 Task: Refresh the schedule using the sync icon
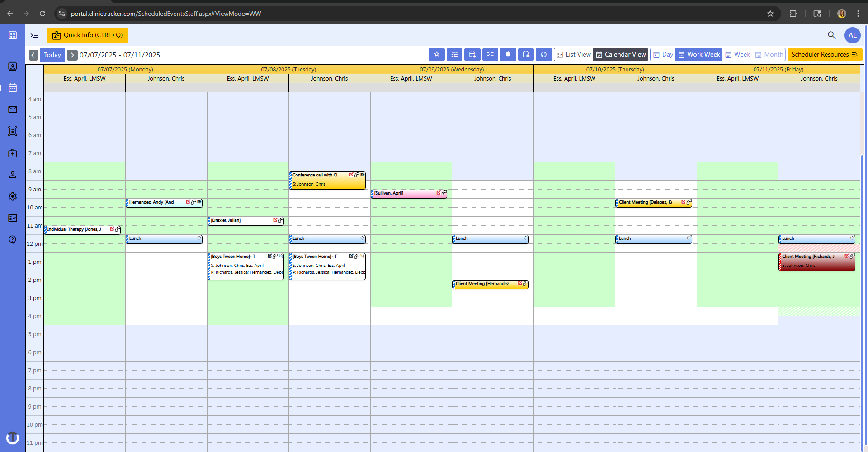(x=543, y=54)
